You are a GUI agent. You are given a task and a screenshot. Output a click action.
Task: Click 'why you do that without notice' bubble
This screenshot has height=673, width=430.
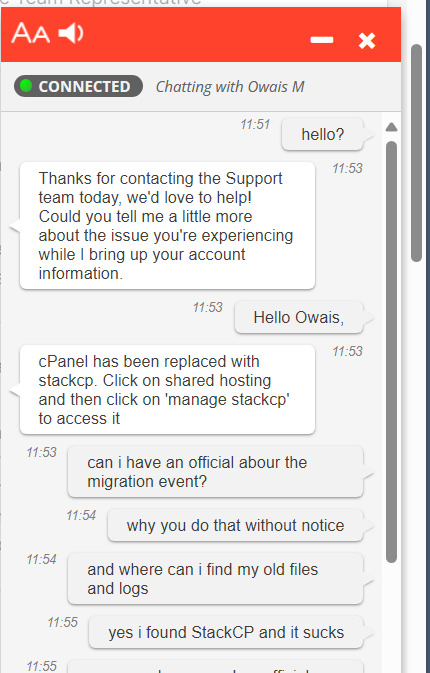click(x=236, y=525)
